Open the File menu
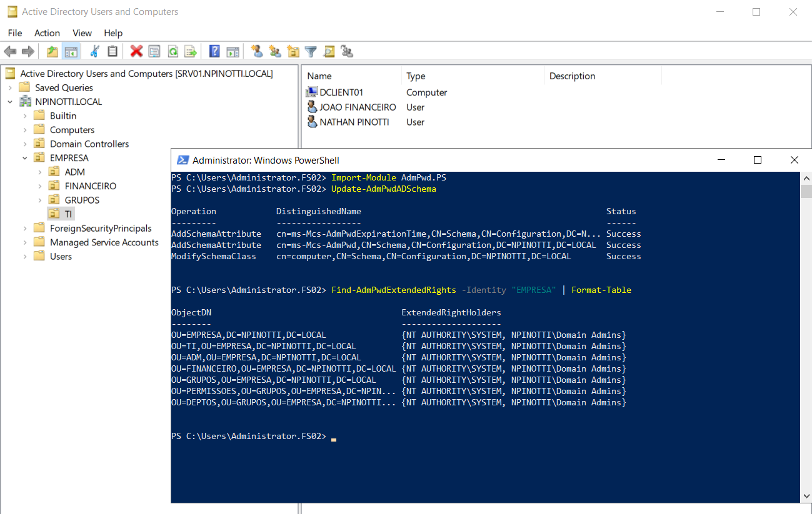The height and width of the screenshot is (514, 812). pyautogui.click(x=15, y=33)
